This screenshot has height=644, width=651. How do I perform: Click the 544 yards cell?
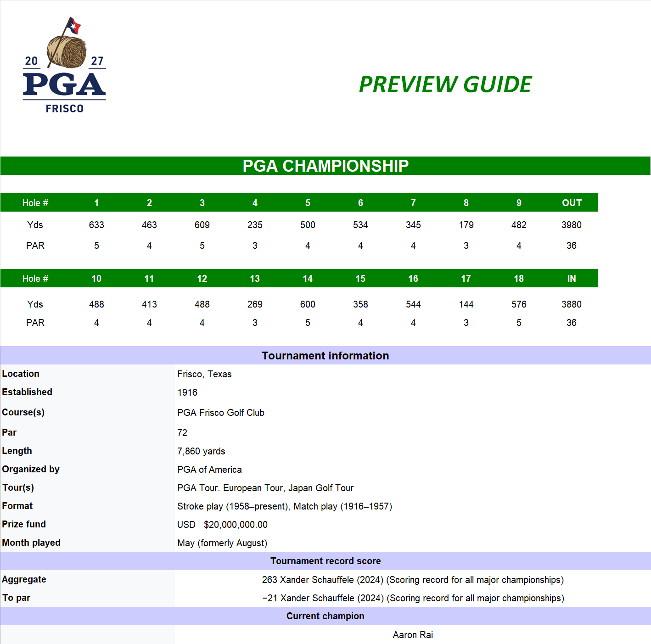click(413, 304)
